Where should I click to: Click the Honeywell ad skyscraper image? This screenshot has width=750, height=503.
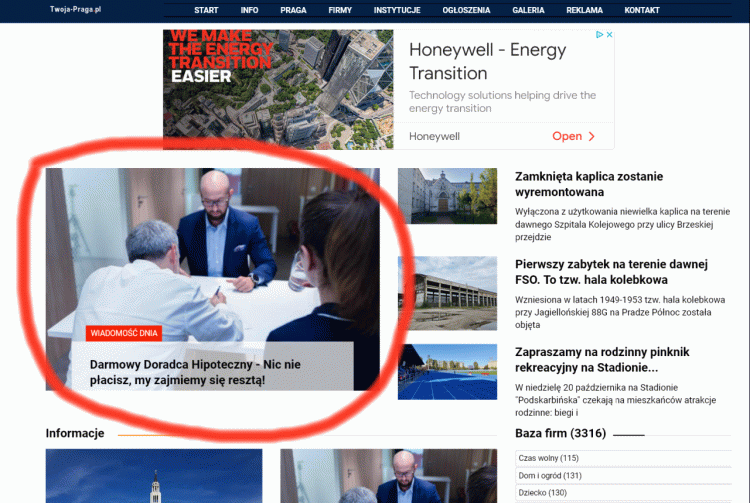278,90
